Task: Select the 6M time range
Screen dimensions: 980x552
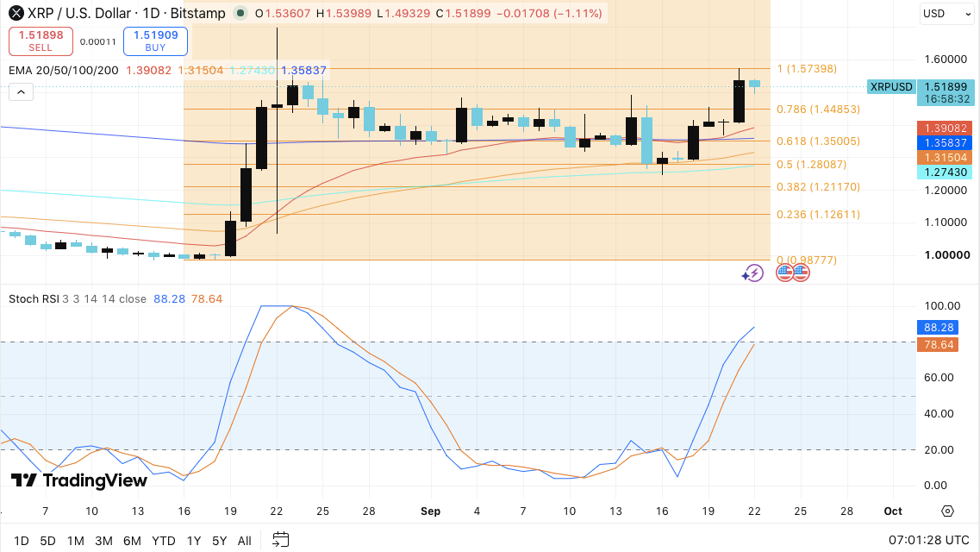Action: [132, 541]
